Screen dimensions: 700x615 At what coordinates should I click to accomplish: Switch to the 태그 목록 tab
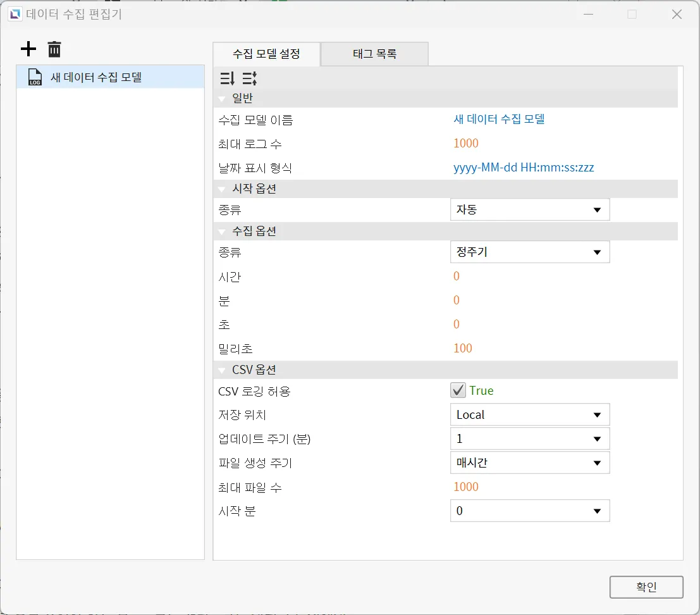(374, 54)
